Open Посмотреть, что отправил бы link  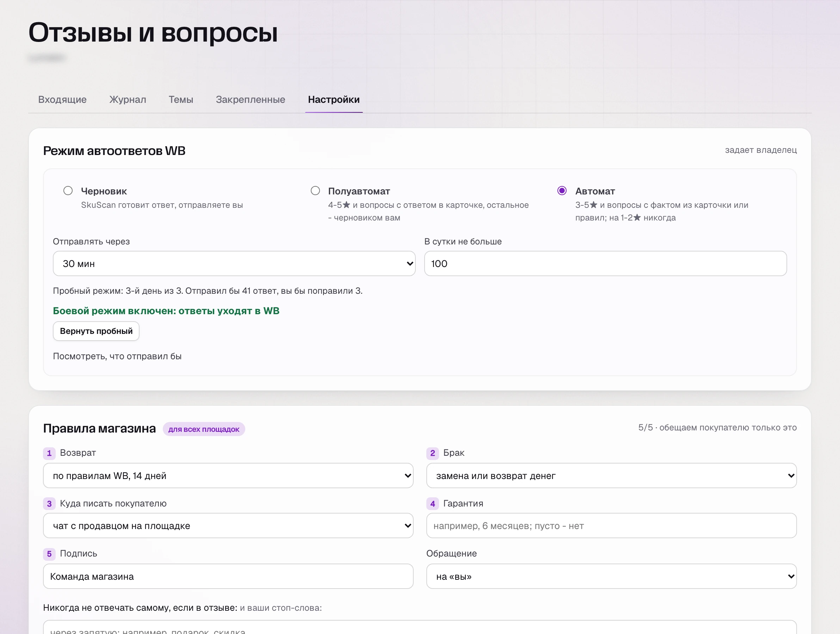tap(117, 356)
